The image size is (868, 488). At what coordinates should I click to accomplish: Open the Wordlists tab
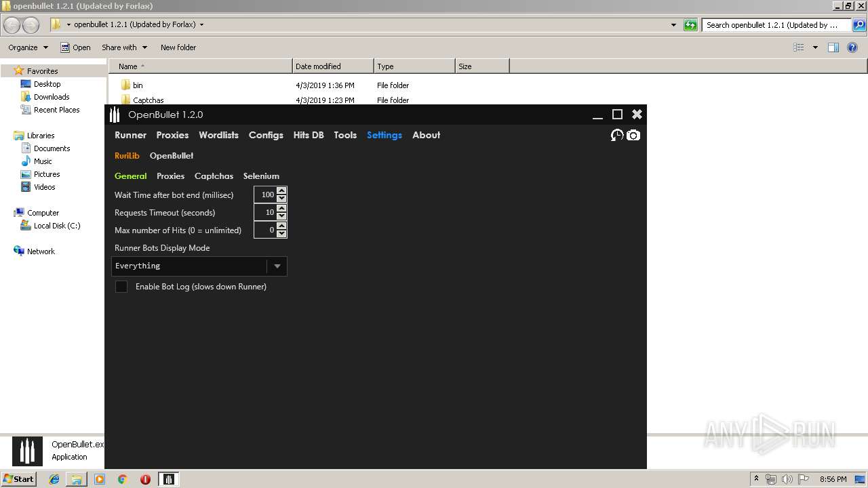pyautogui.click(x=218, y=135)
